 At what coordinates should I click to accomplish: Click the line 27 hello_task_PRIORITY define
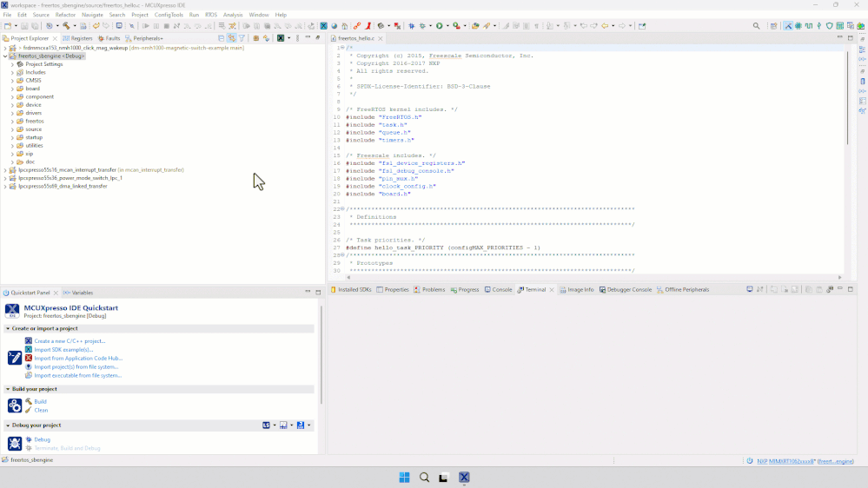coord(443,247)
